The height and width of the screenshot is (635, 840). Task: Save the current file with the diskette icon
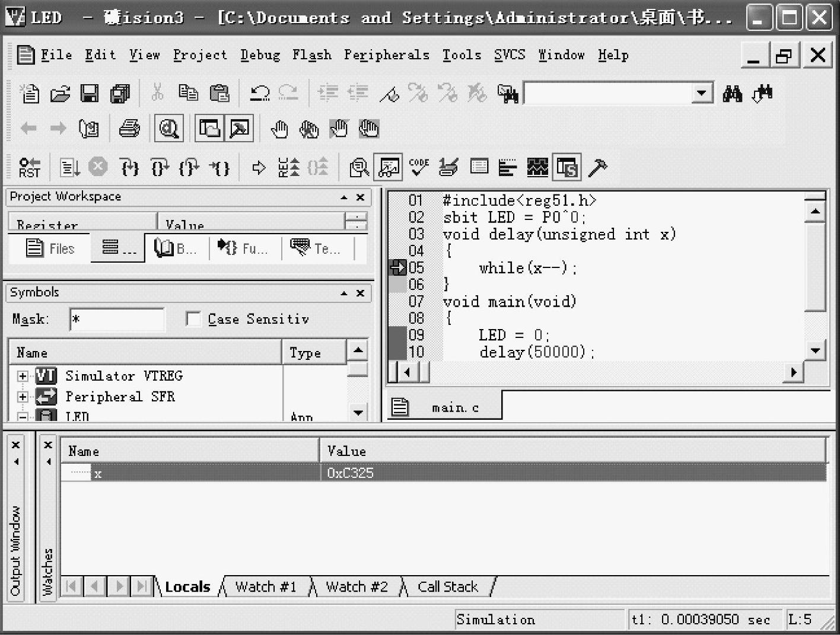pos(90,94)
